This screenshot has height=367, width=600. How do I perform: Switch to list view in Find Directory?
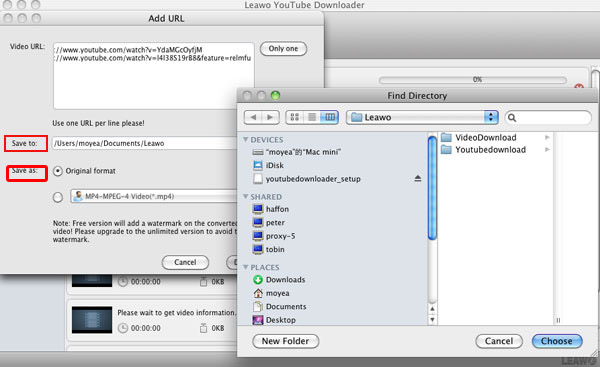tap(312, 117)
